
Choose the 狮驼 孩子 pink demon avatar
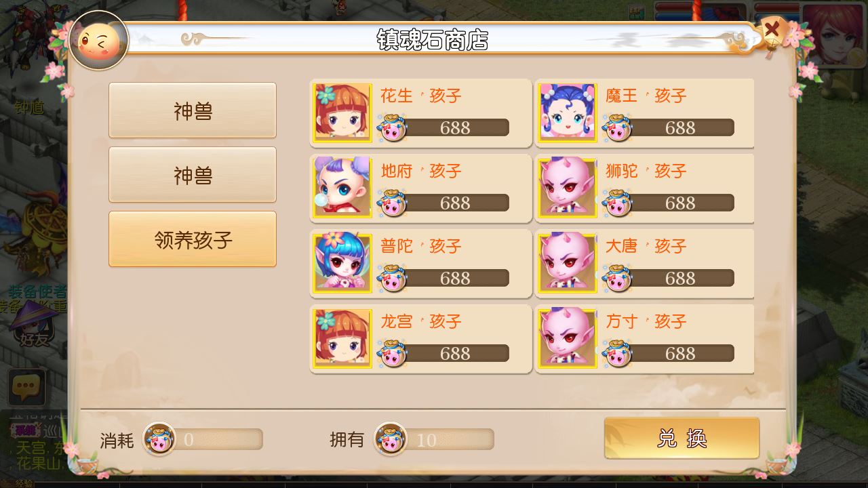click(568, 188)
